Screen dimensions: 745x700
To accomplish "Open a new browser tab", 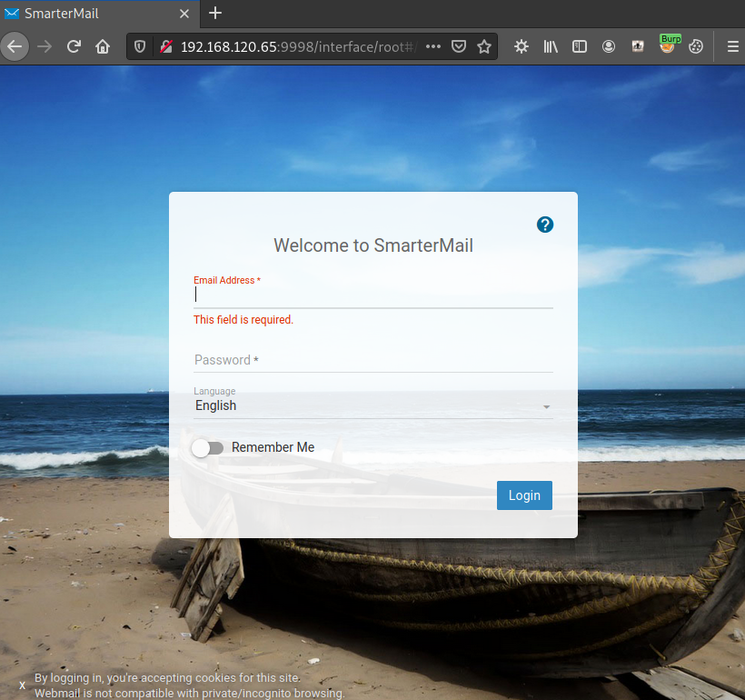I will coord(215,14).
